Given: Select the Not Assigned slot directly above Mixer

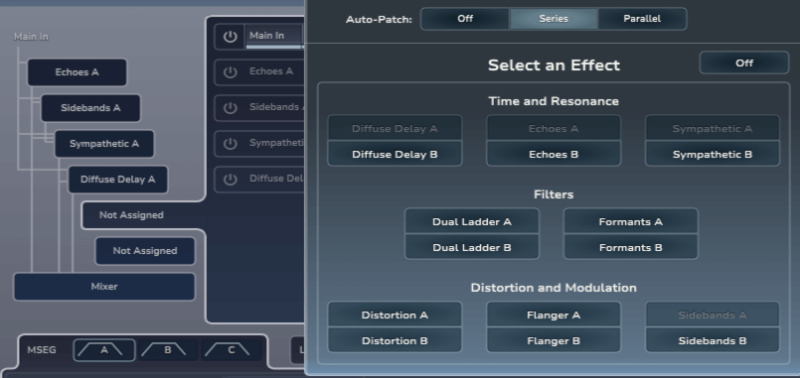Looking at the screenshot, I should [x=145, y=250].
